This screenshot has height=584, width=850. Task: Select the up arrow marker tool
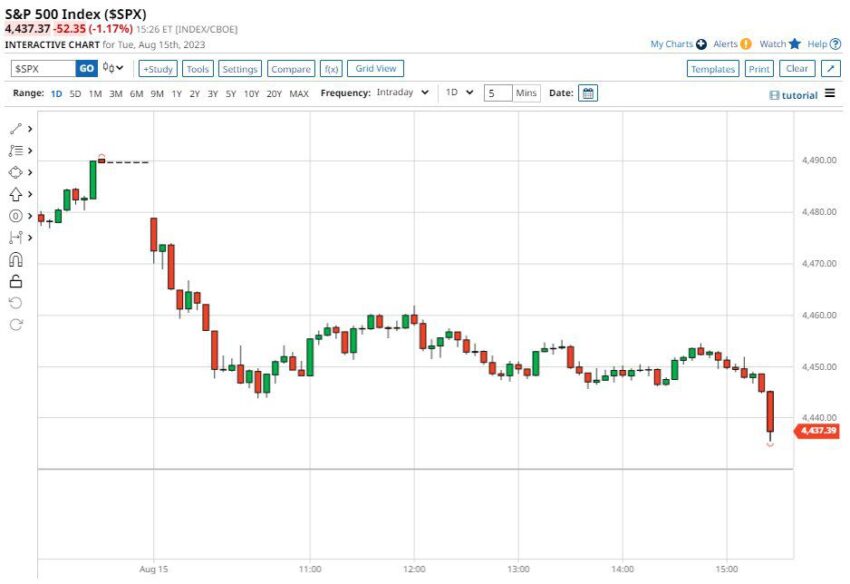[x=16, y=194]
